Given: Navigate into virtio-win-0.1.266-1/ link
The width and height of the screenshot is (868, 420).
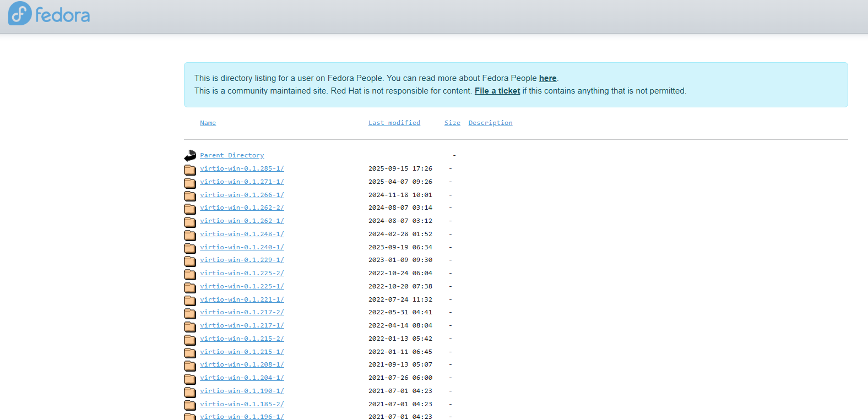Looking at the screenshot, I should click(x=242, y=195).
